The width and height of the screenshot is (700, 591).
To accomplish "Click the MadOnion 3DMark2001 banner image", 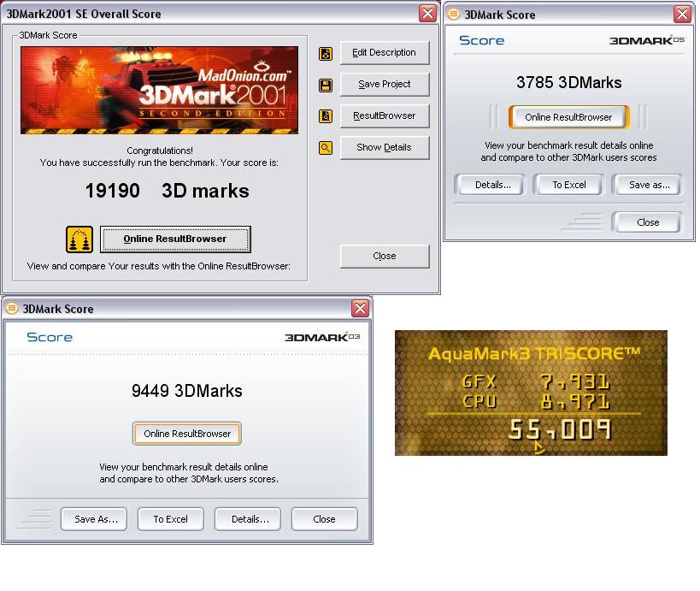I will point(159,90).
